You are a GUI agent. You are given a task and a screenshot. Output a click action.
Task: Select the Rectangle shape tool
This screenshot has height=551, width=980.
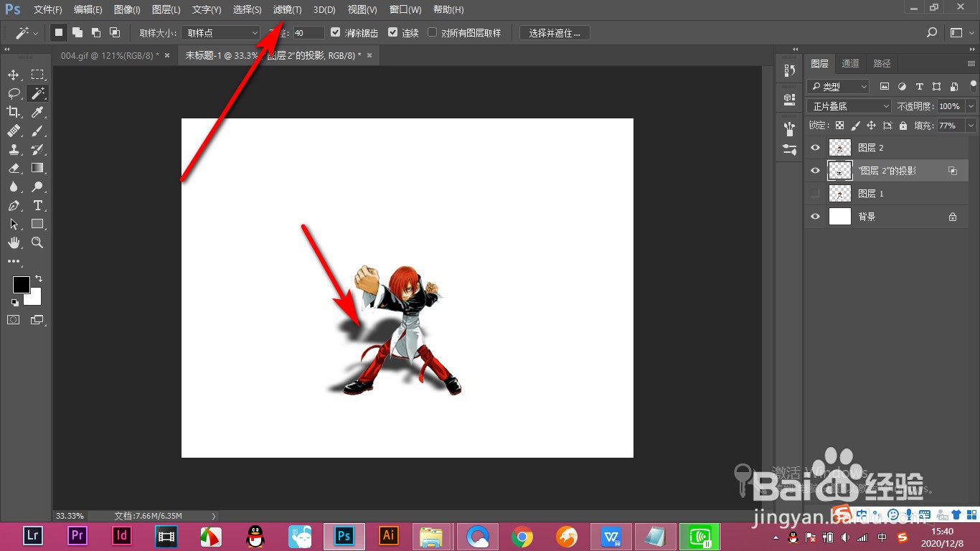(x=37, y=224)
